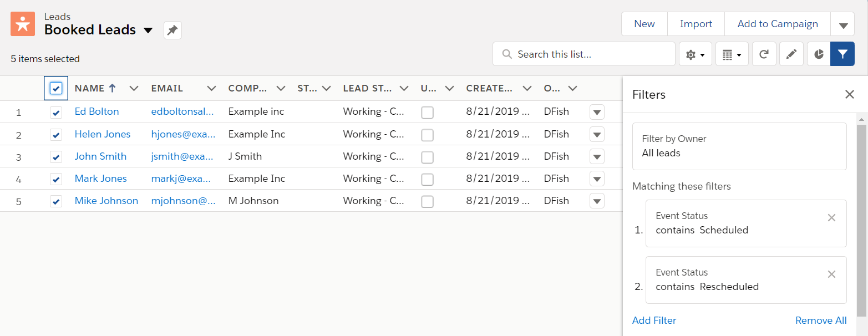Open the display as table menu

[x=732, y=54]
